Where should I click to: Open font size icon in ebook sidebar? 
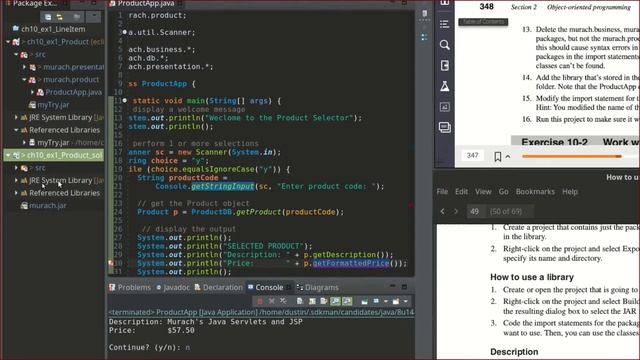tap(444, 107)
